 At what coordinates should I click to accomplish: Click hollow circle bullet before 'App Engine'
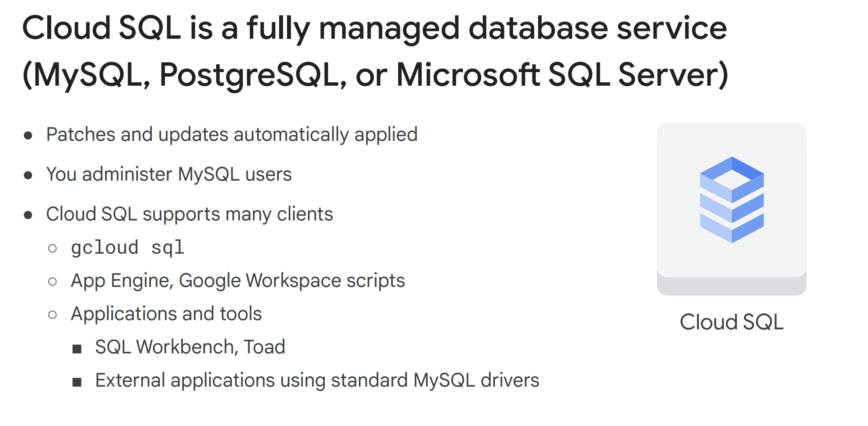(x=52, y=282)
